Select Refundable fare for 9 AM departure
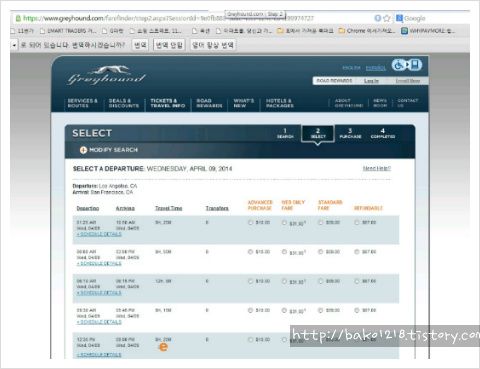Viewport: 480px width, 369px height. (x=357, y=310)
